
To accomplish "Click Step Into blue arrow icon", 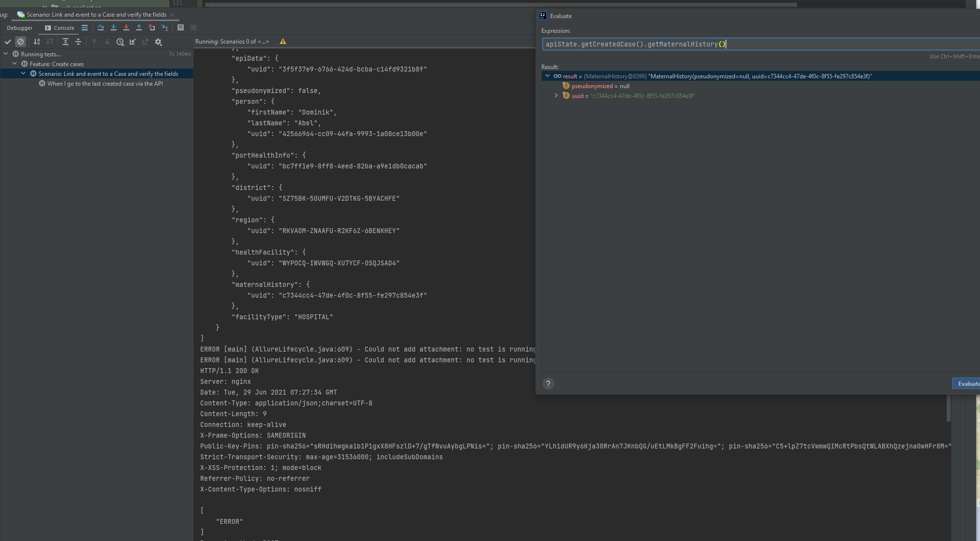I will pos(114,28).
